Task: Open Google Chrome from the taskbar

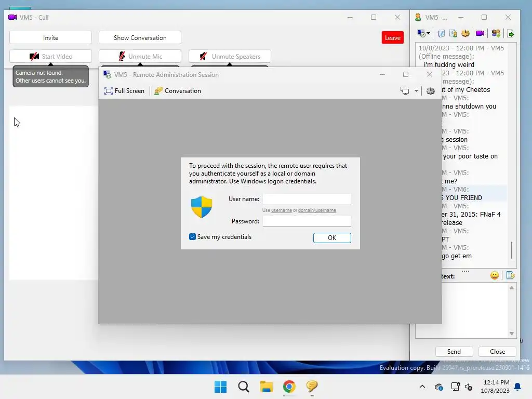Action: pos(289,387)
